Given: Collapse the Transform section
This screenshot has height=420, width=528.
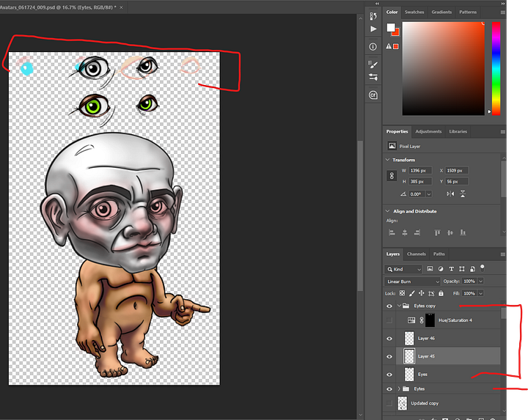Looking at the screenshot, I should click(388, 160).
